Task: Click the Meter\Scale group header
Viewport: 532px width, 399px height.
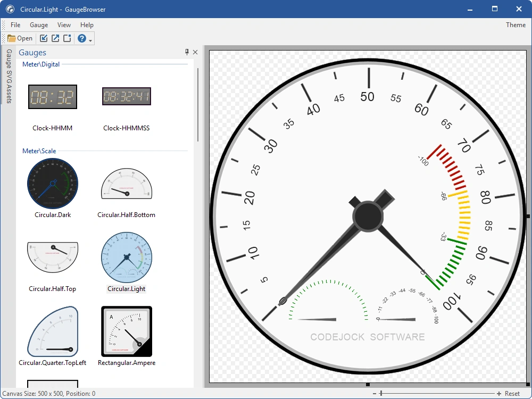Action: [x=39, y=151]
